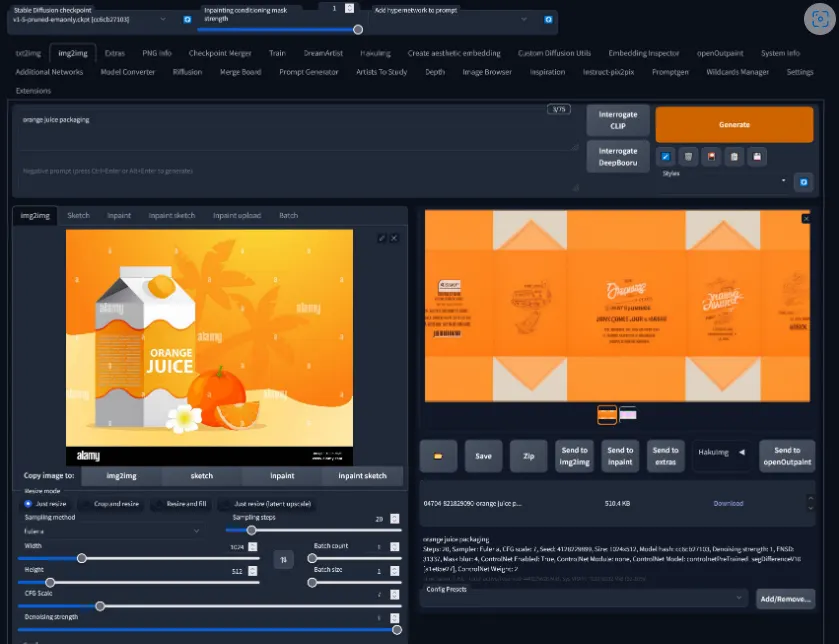Open the Sampling method dropdown

point(111,531)
